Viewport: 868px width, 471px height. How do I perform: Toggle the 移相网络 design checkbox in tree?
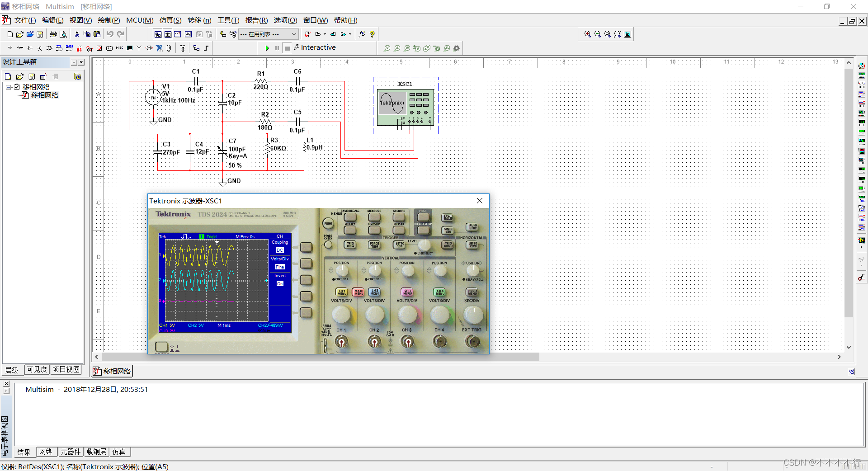click(x=17, y=87)
